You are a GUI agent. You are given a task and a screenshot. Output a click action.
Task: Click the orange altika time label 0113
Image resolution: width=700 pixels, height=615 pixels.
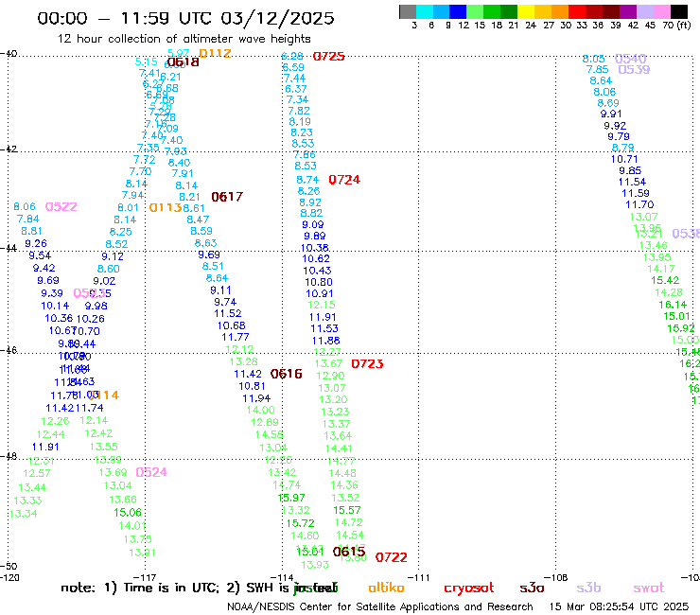pos(166,207)
